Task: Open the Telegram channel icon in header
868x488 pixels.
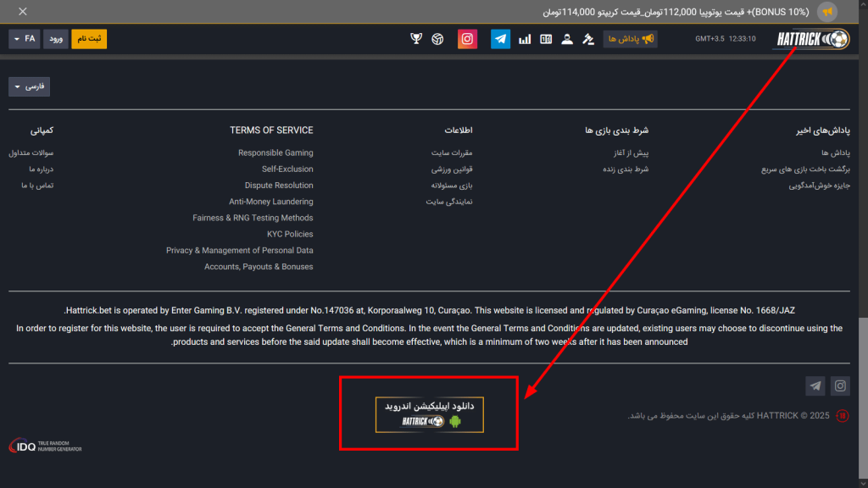Action: pyautogui.click(x=500, y=38)
